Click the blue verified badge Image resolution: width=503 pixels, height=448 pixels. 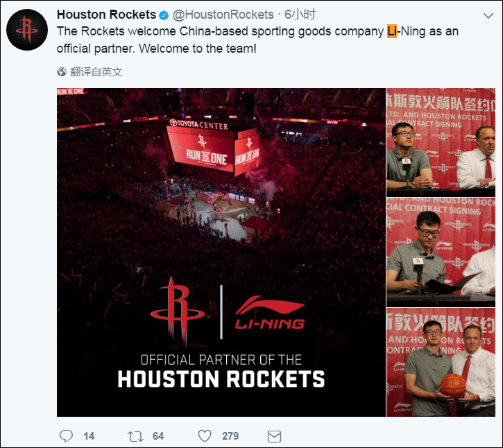pyautogui.click(x=164, y=15)
